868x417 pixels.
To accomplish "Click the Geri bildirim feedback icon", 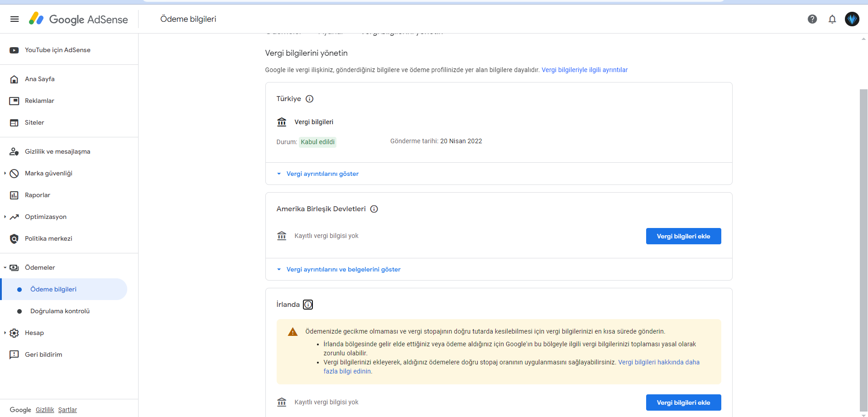I will 14,355.
